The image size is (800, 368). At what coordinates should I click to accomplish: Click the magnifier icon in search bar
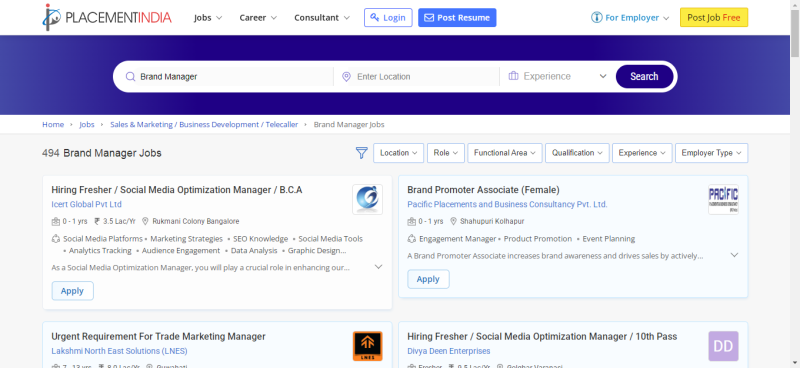coord(130,77)
